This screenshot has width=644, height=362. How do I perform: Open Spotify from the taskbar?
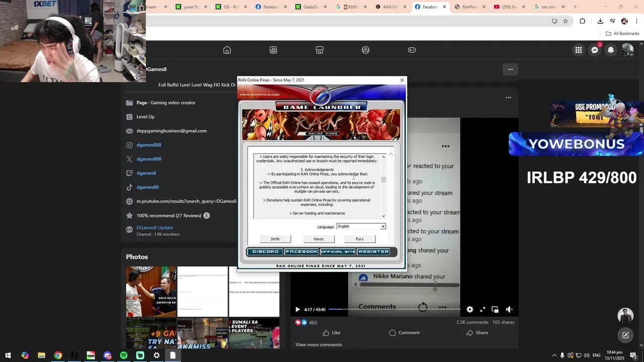[x=124, y=355]
